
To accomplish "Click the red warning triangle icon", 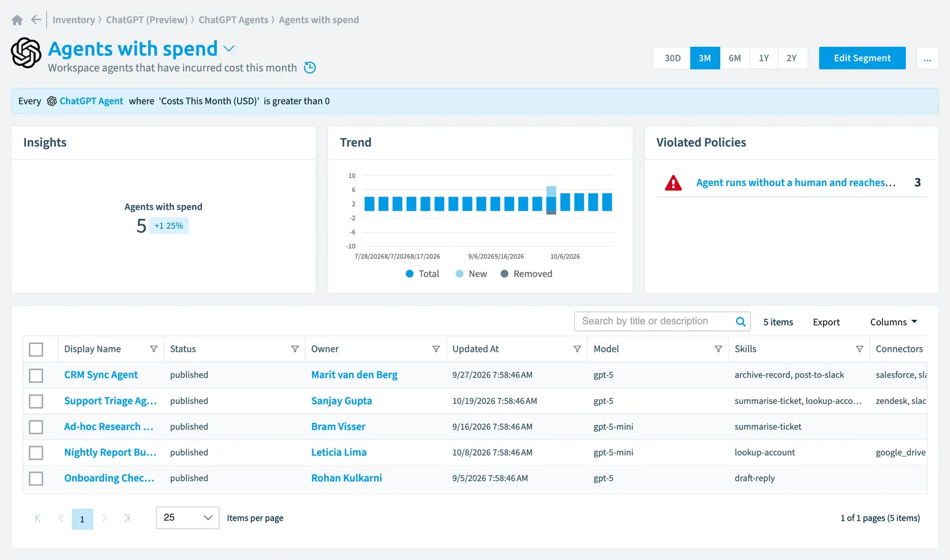I will pyautogui.click(x=673, y=183).
